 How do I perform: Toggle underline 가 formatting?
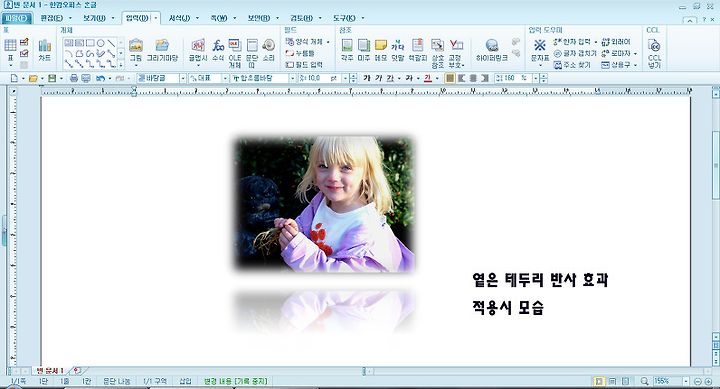click(390, 79)
